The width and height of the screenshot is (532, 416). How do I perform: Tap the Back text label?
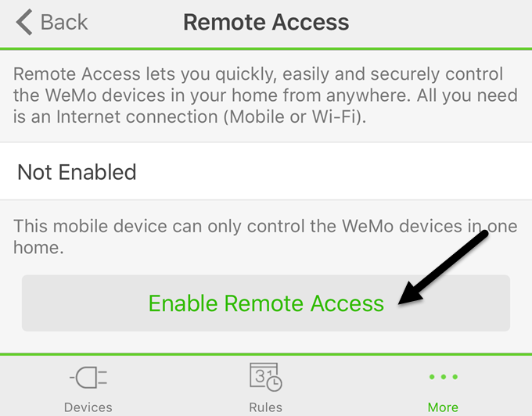pos(64,23)
